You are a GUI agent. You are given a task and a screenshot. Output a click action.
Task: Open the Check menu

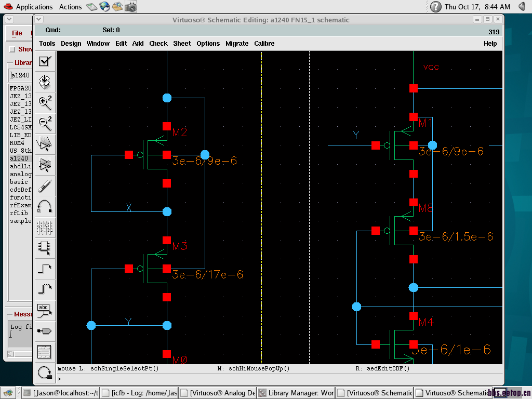[x=158, y=44]
